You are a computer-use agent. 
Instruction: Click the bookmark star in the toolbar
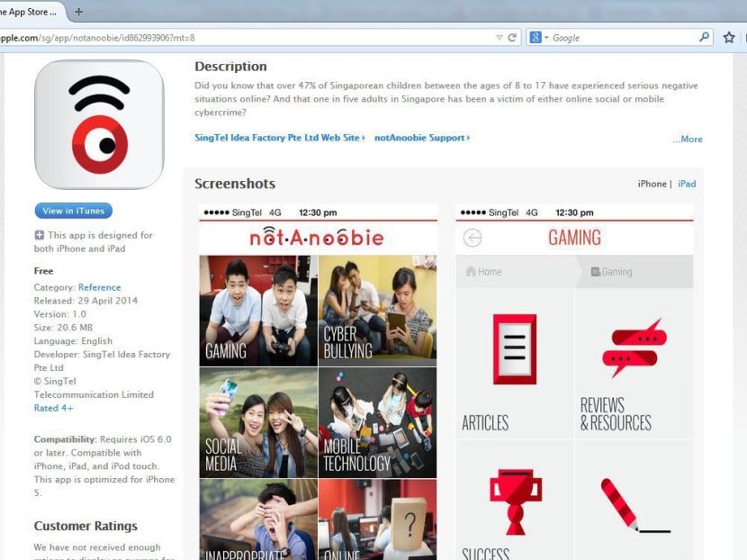point(729,38)
